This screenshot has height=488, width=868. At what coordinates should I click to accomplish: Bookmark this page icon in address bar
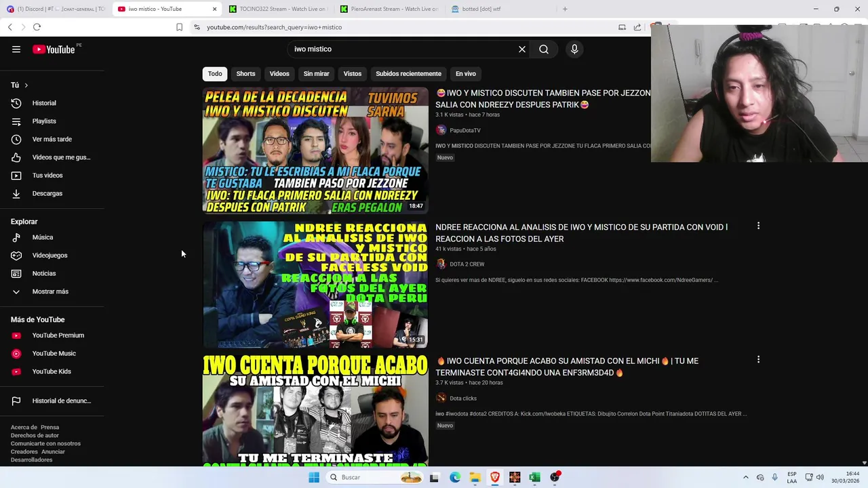coord(179,27)
